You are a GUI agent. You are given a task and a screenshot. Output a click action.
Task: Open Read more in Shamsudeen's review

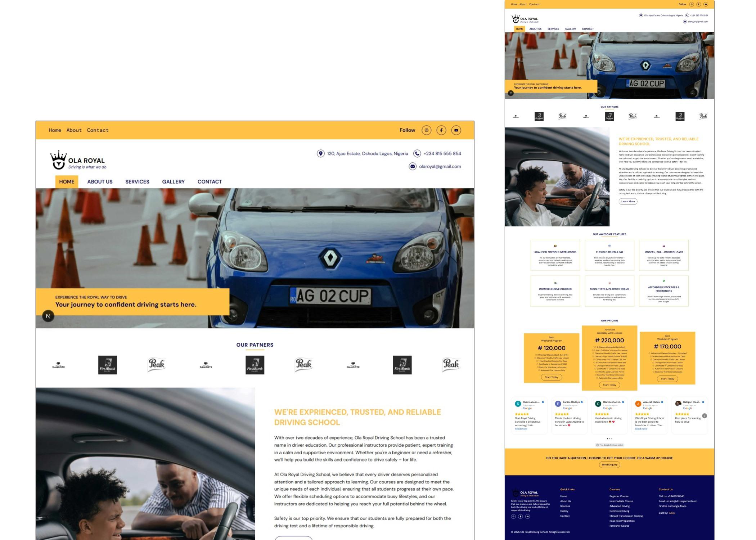521,429
